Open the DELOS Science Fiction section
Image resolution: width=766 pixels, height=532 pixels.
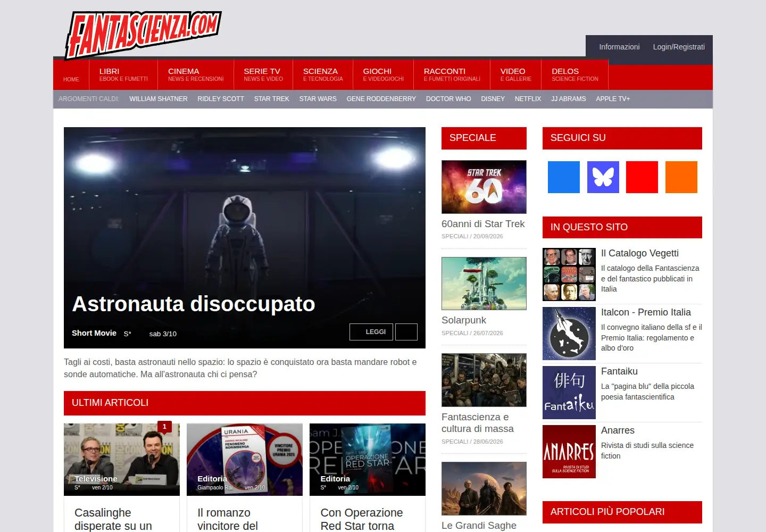(574, 74)
